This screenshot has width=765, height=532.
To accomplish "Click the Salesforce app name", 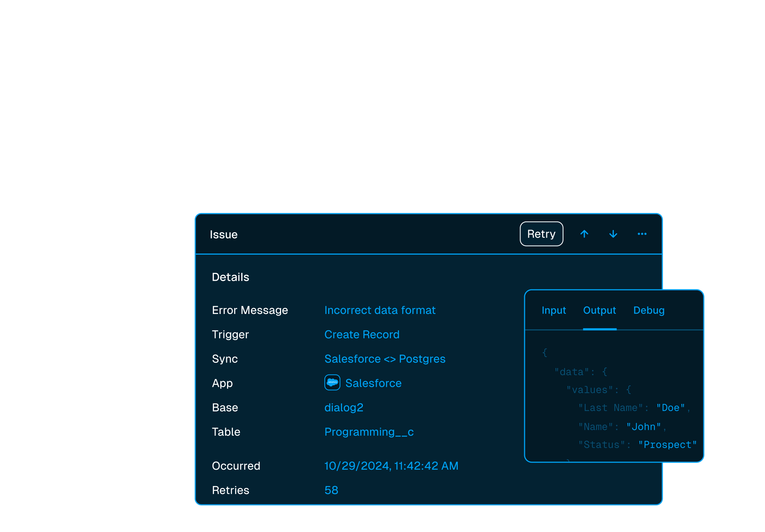I will (x=373, y=383).
